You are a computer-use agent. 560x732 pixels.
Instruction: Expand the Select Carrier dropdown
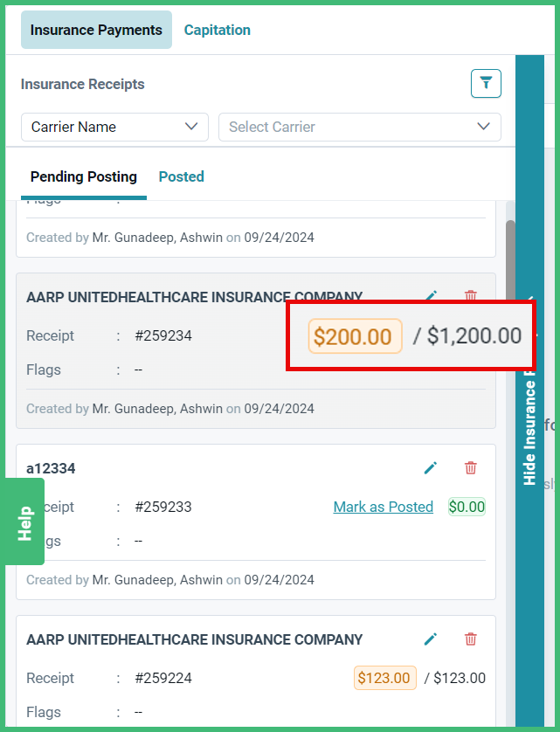coord(360,127)
